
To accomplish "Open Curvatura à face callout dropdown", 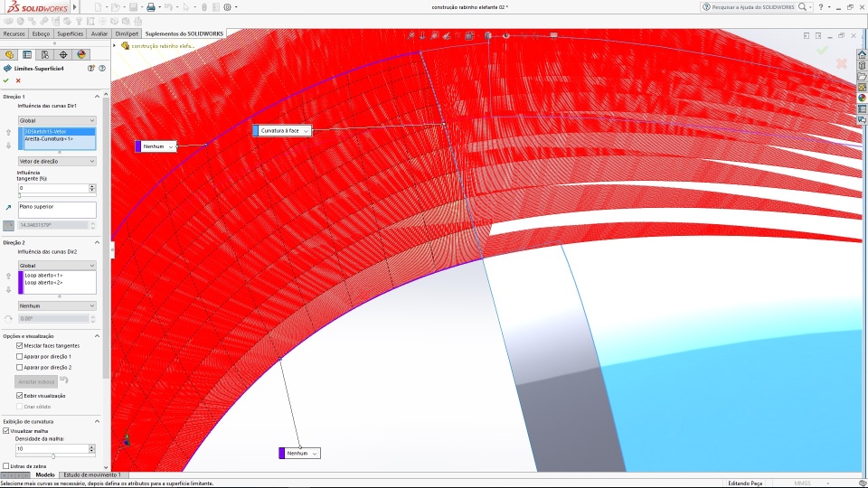I will click(306, 130).
